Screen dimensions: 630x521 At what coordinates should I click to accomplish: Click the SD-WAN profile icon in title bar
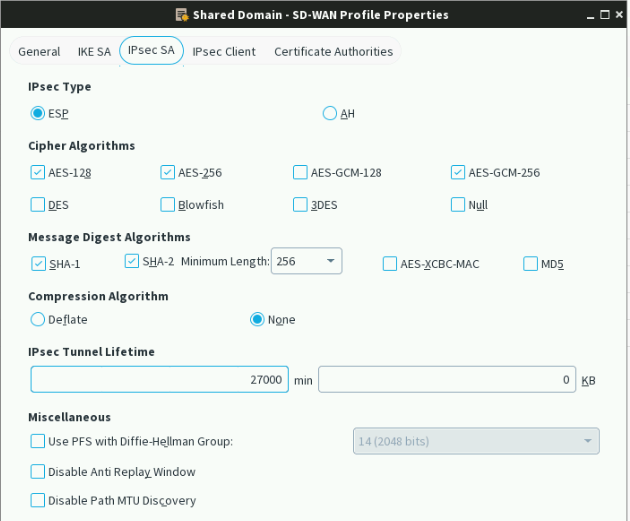pyautogui.click(x=182, y=15)
